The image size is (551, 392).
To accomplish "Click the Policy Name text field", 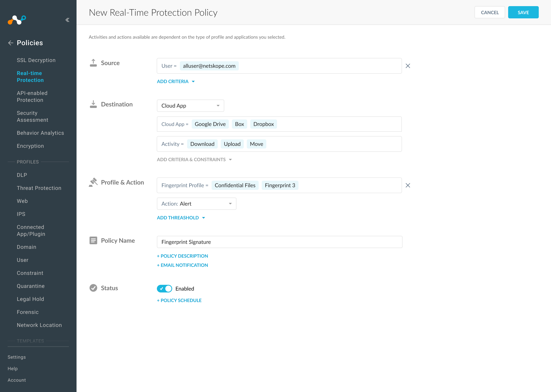I will point(279,242).
